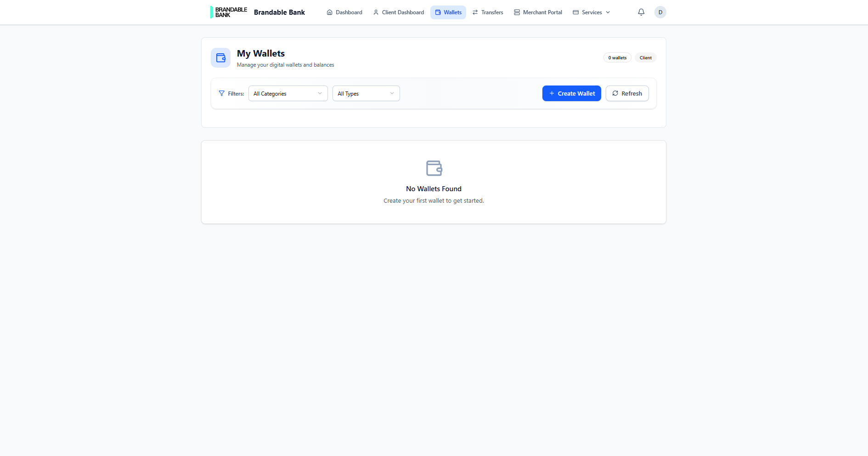Image resolution: width=868 pixels, height=456 pixels.
Task: Click the wallet icon above No Wallets Found
Action: click(434, 168)
